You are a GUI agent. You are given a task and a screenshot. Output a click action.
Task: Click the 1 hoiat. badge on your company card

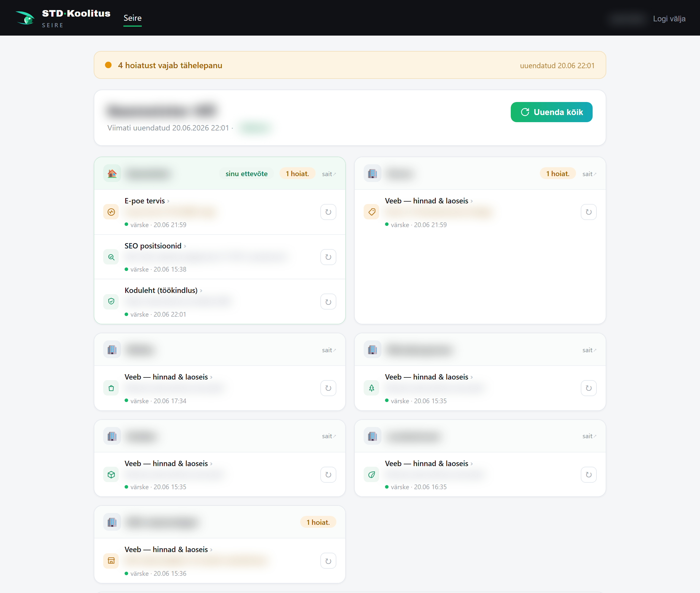click(x=297, y=173)
